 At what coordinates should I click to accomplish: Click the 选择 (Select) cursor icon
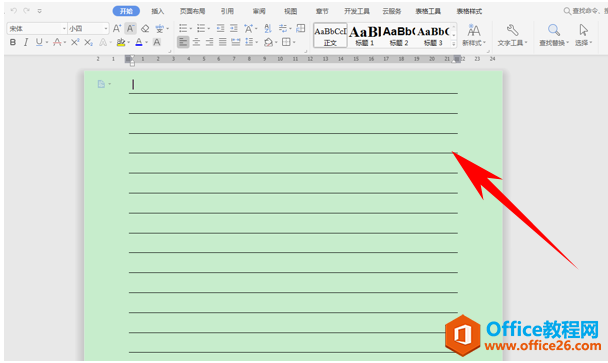click(583, 35)
